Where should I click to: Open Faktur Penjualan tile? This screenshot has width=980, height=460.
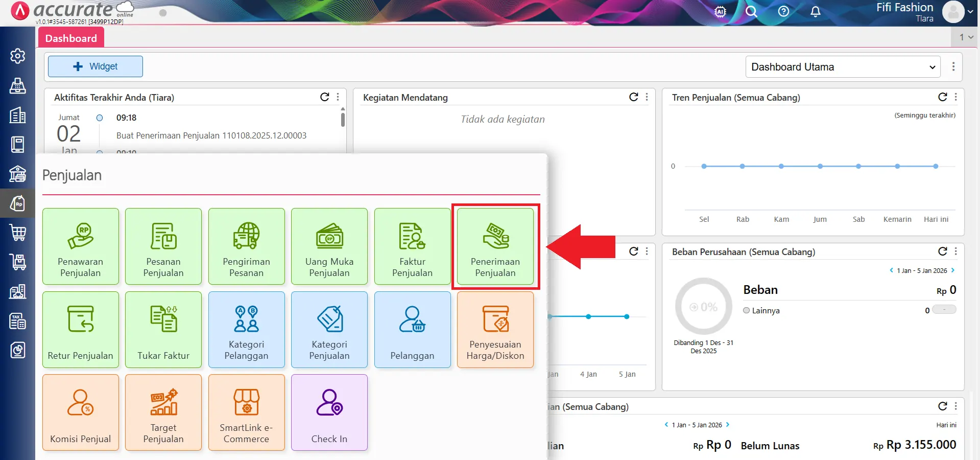[412, 246]
